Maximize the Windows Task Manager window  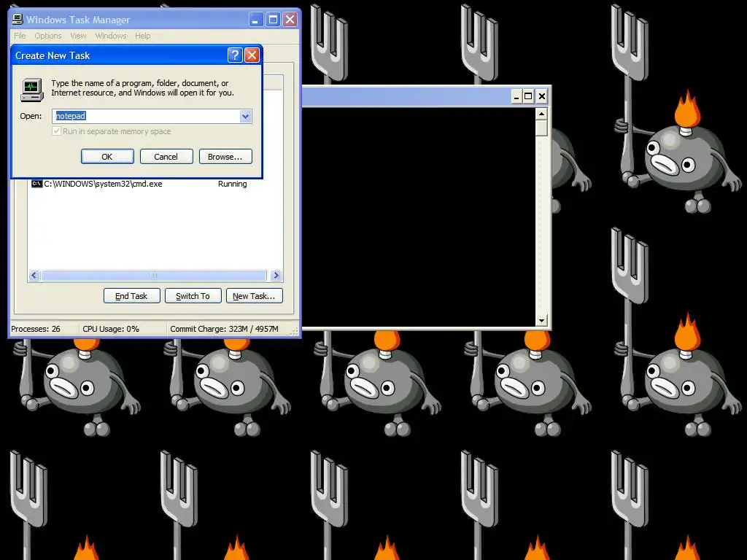pos(273,20)
